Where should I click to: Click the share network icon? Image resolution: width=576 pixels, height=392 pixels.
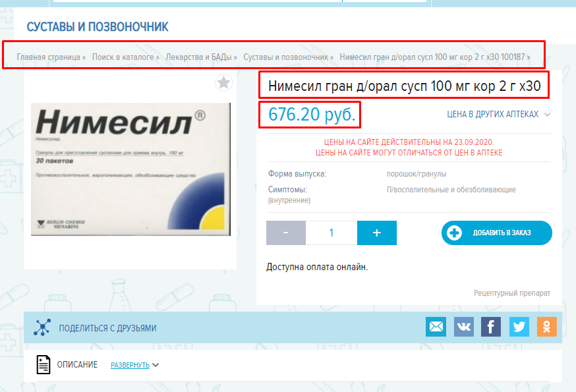(42, 327)
